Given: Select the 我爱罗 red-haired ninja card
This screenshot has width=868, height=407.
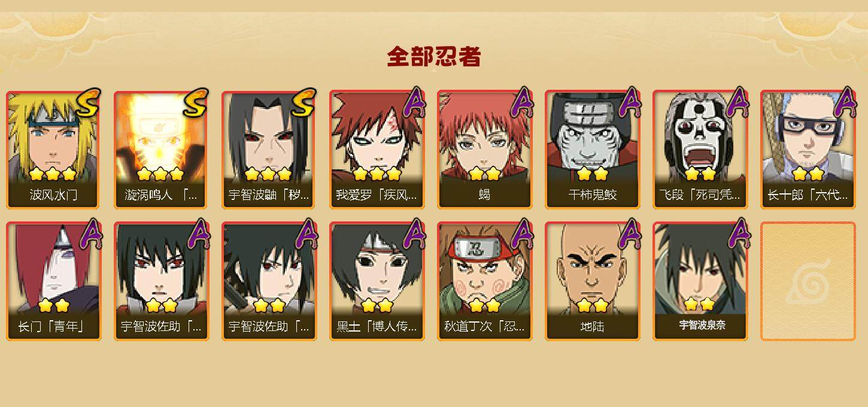Looking at the screenshot, I should [377, 150].
